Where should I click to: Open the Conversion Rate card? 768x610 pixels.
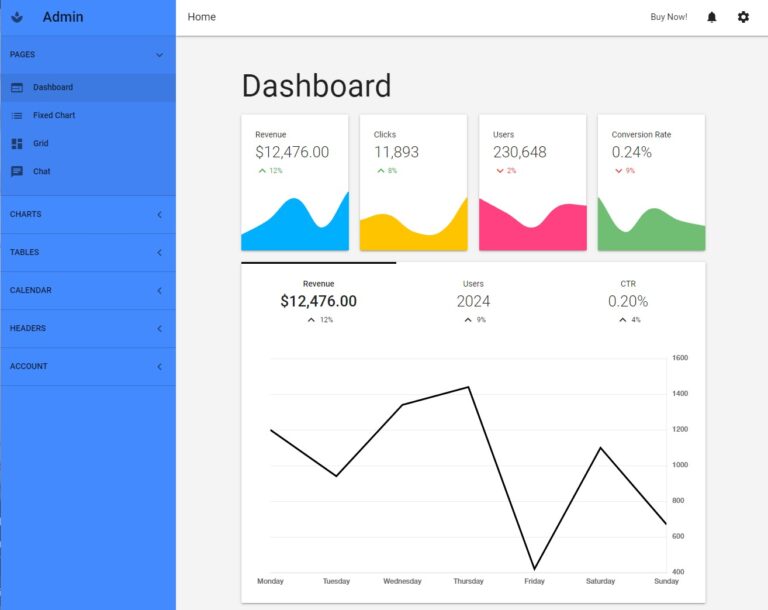[x=651, y=182]
